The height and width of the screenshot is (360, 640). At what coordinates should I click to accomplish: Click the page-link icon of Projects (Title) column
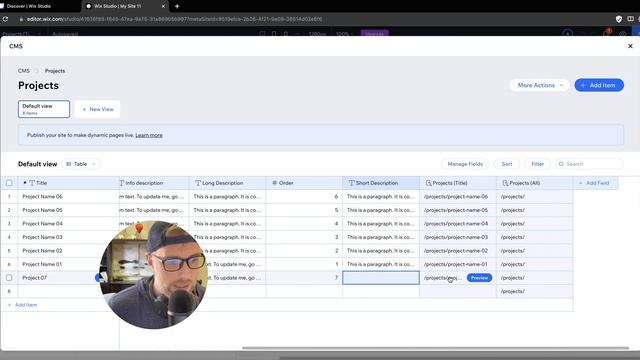pyautogui.click(x=428, y=183)
